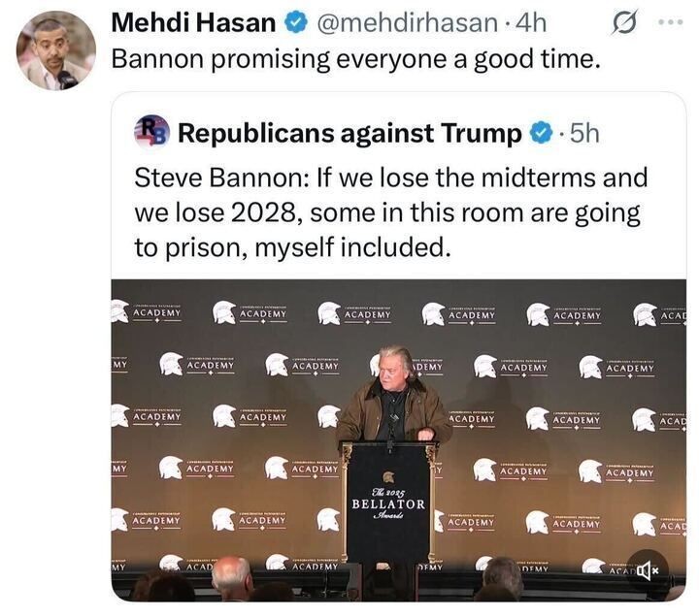Click the microphone on the podium

[x=392, y=427]
